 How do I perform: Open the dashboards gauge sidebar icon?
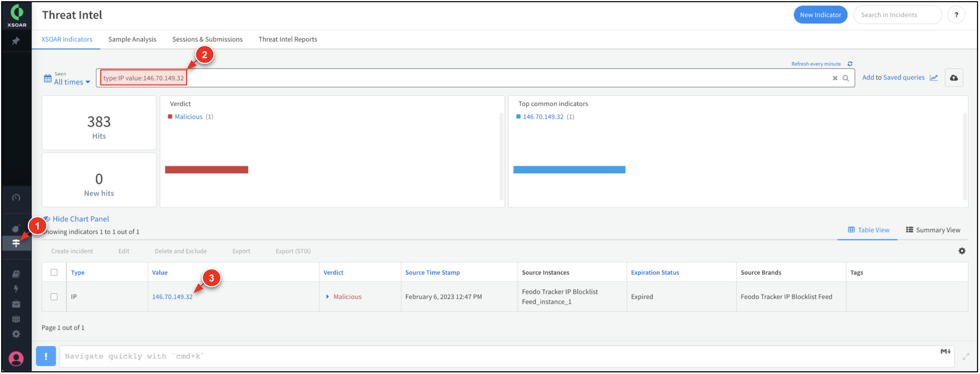(16, 198)
